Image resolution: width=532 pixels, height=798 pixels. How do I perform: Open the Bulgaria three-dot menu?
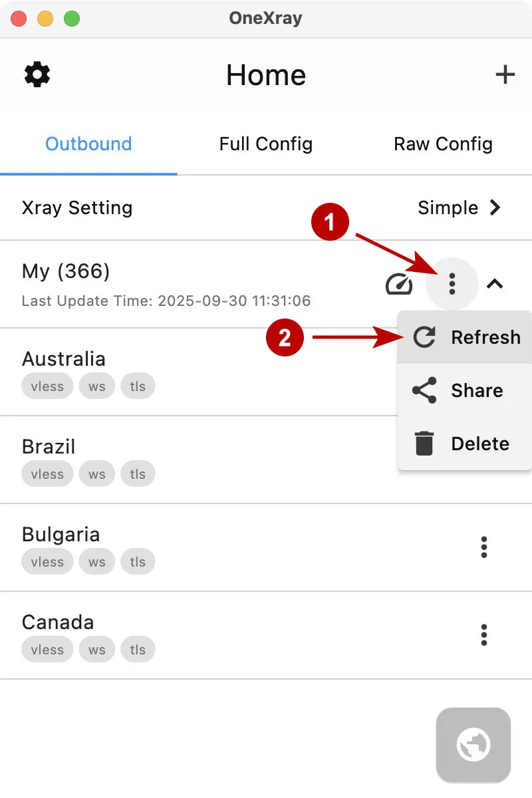click(x=484, y=547)
